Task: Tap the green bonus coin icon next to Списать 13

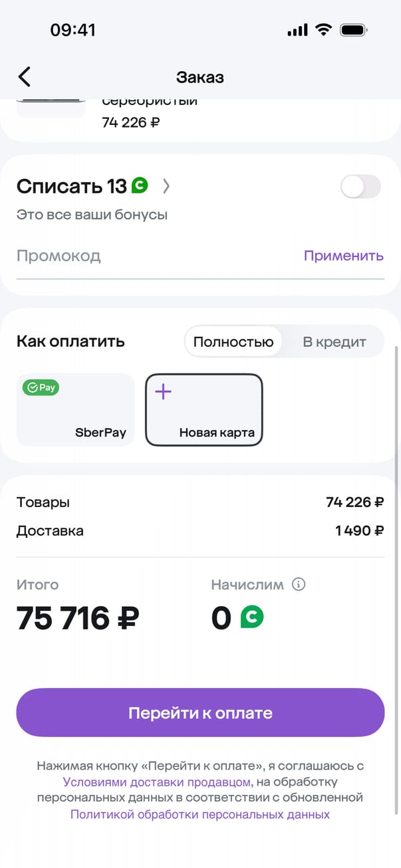Action: click(139, 186)
